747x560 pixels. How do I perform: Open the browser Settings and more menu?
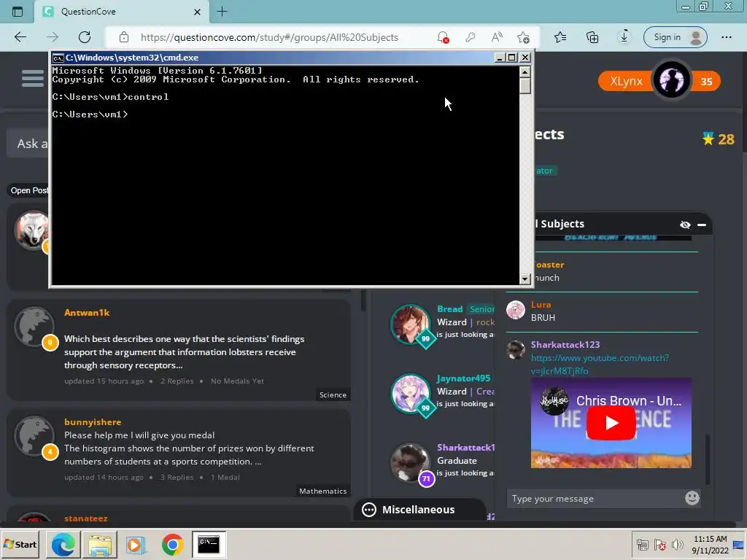coord(726,37)
